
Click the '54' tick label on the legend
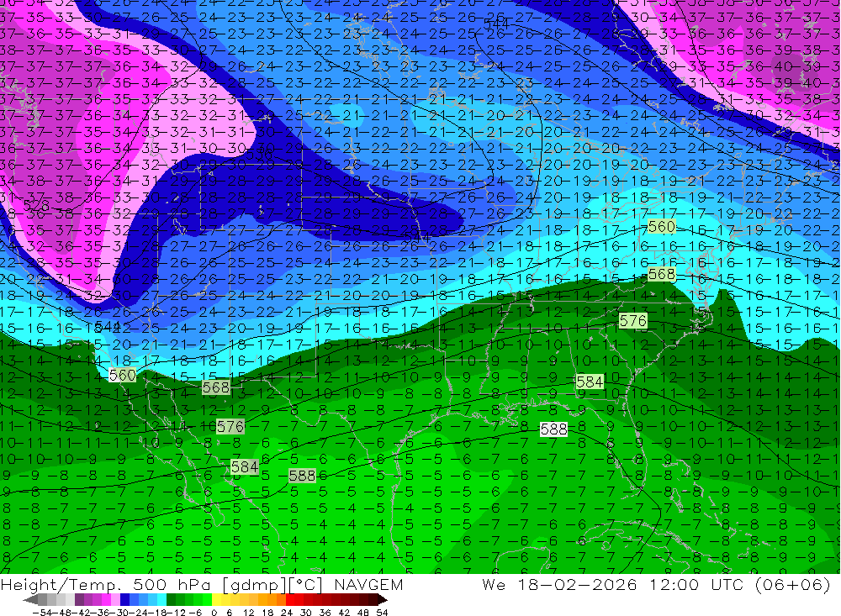pyautogui.click(x=382, y=613)
